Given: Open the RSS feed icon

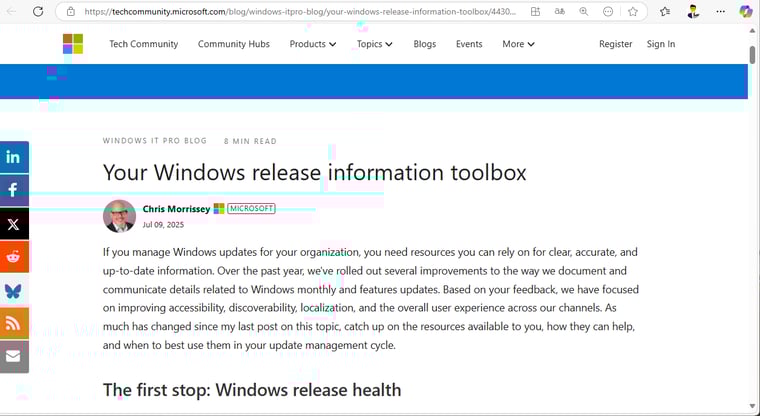Looking at the screenshot, I should pos(14,323).
